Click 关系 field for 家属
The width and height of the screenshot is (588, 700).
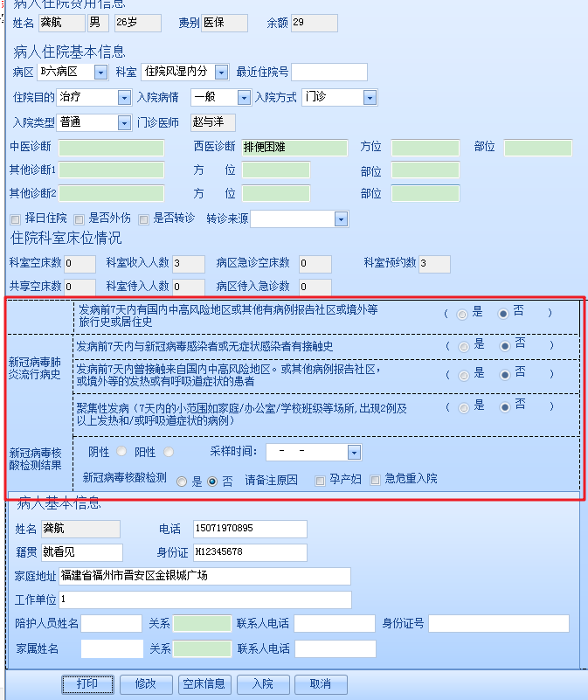(x=202, y=649)
